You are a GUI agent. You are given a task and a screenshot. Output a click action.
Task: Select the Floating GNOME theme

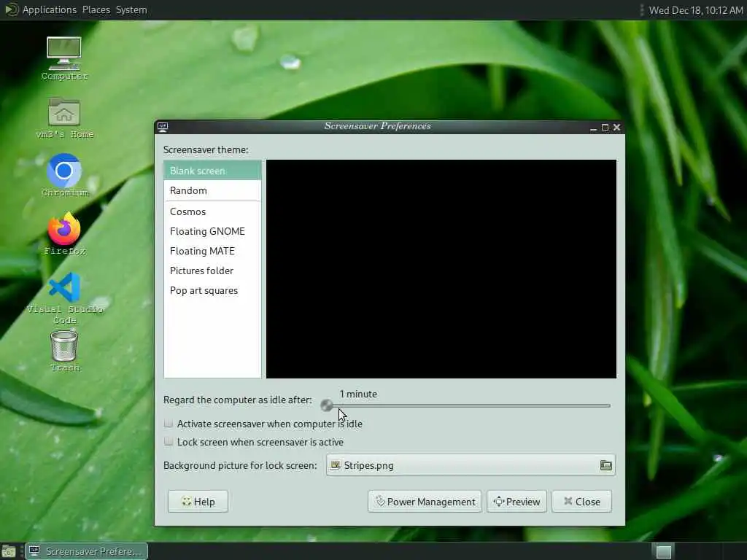[212, 231]
